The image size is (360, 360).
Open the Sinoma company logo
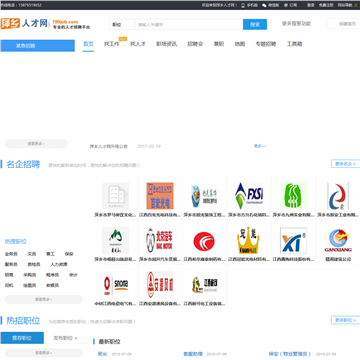115,285
